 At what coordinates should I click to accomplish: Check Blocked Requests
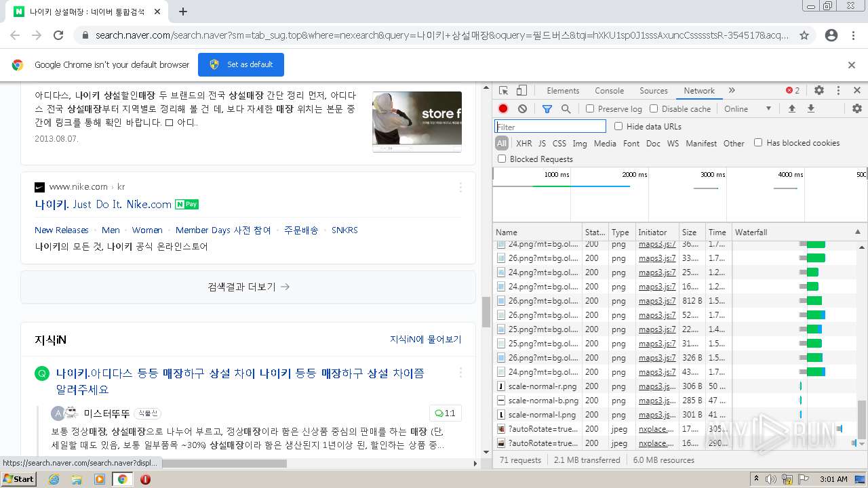502,159
